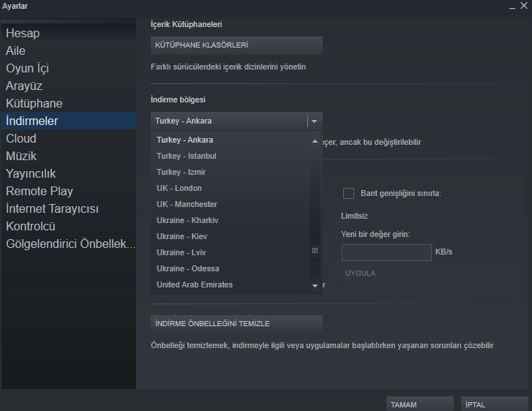532x411 pixels.
Task: Pick Turkey - Izmir region
Action: pyautogui.click(x=231, y=173)
